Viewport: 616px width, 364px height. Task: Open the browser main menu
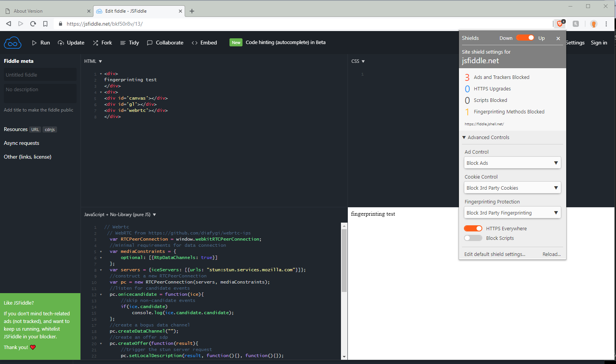tap(606, 24)
